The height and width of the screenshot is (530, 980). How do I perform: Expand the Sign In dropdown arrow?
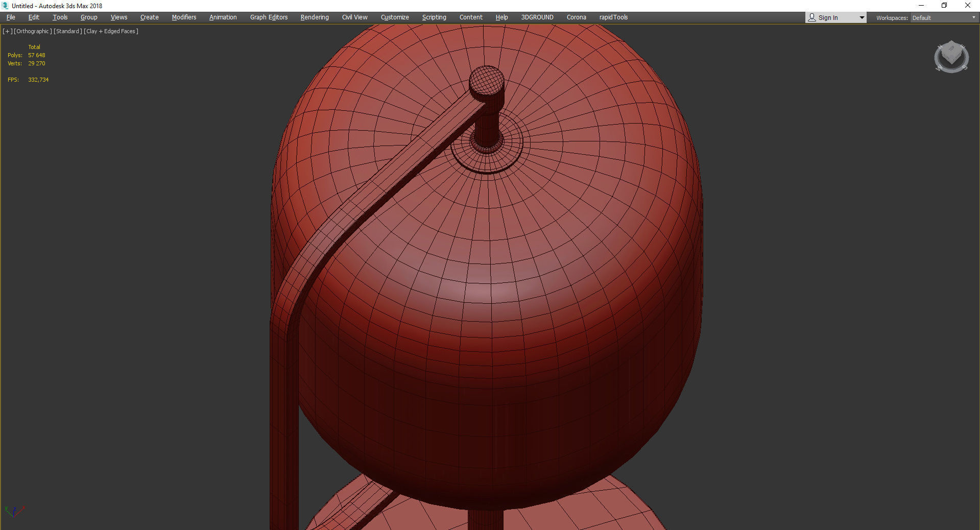point(862,18)
